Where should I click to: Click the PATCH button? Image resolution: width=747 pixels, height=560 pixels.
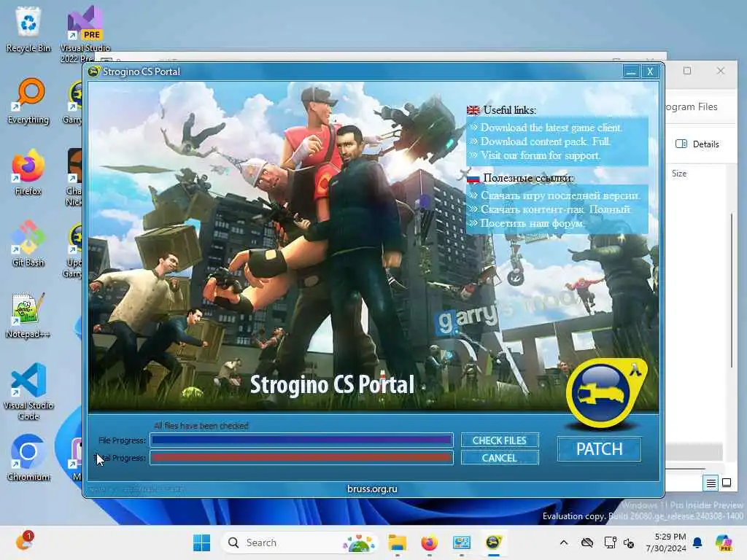point(600,449)
